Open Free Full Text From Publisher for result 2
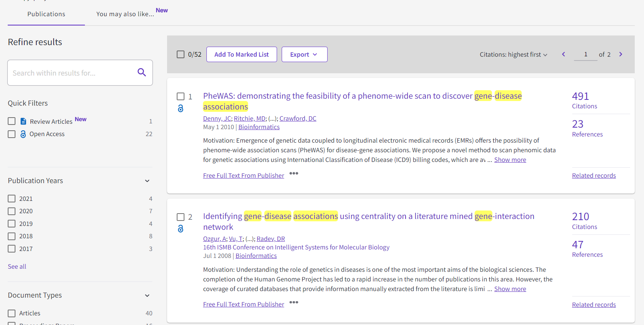 point(243,304)
